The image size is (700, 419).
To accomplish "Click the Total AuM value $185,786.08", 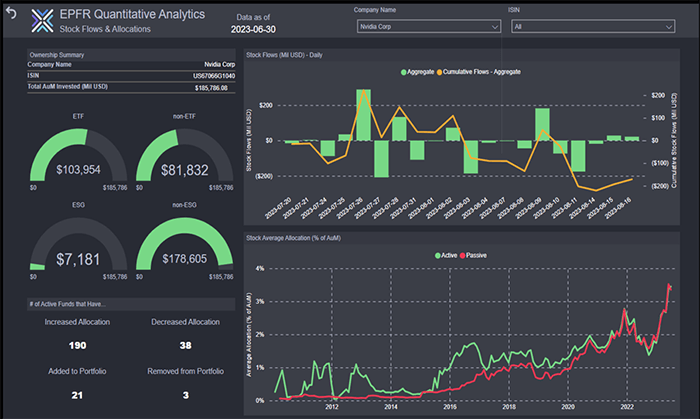I will coord(211,88).
